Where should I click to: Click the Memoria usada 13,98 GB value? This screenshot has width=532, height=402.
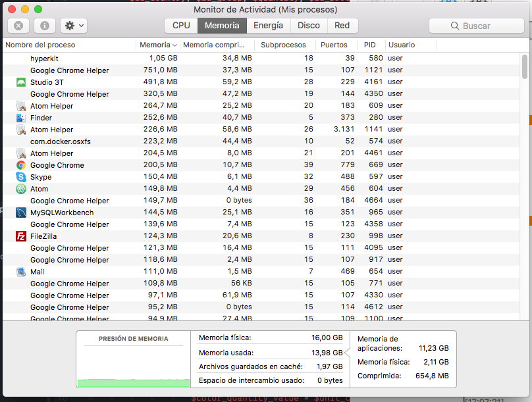coord(327,353)
